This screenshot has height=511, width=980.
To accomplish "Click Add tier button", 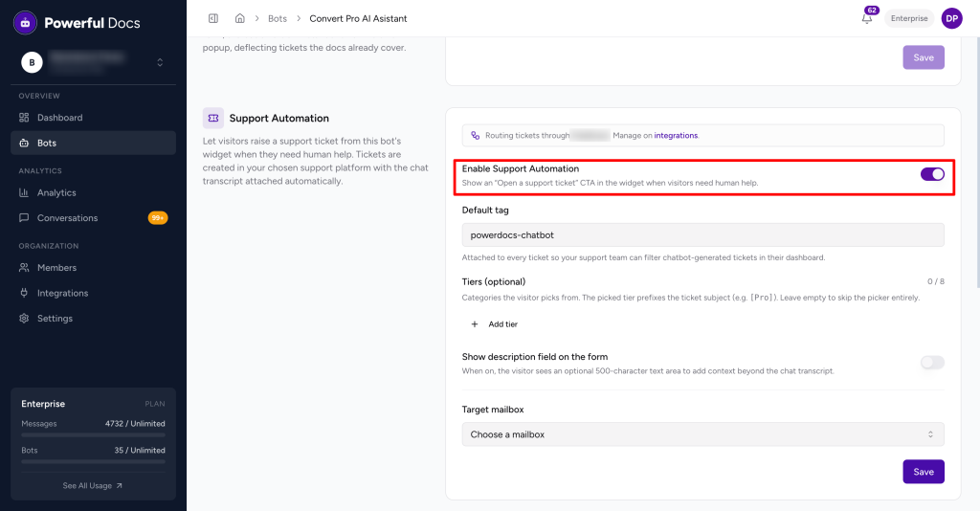I will (x=494, y=324).
